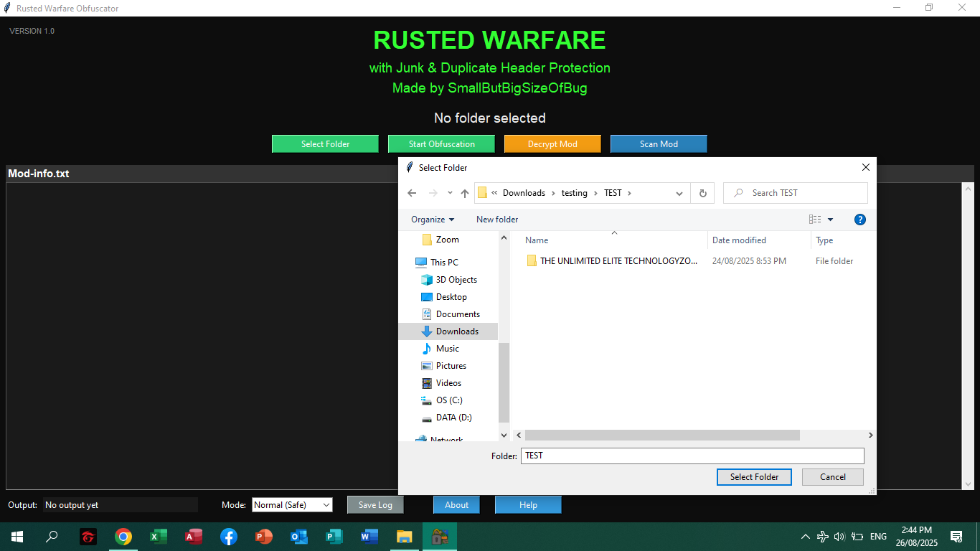Create a New folder
The image size is (980, 551).
[497, 220]
